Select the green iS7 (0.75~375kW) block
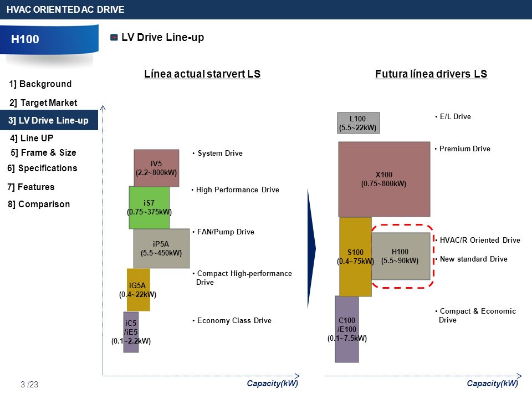The width and height of the screenshot is (532, 399). pyautogui.click(x=149, y=207)
